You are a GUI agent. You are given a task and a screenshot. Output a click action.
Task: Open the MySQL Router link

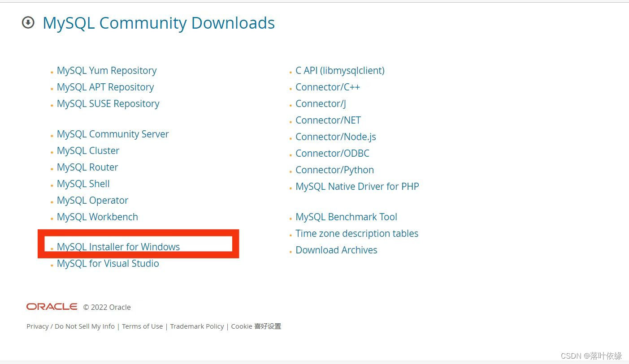click(x=87, y=167)
